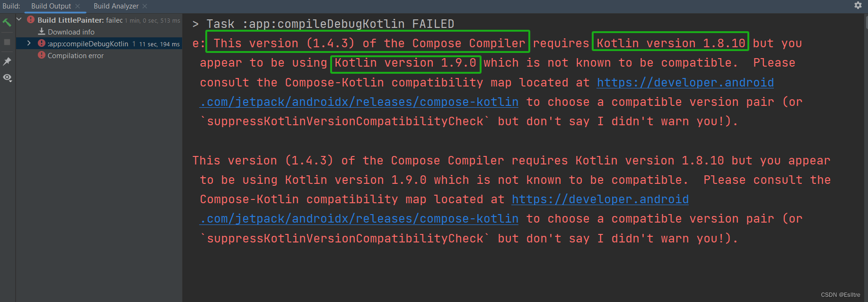Select the Build Output tab
The height and width of the screenshot is (302, 868).
coord(52,6)
